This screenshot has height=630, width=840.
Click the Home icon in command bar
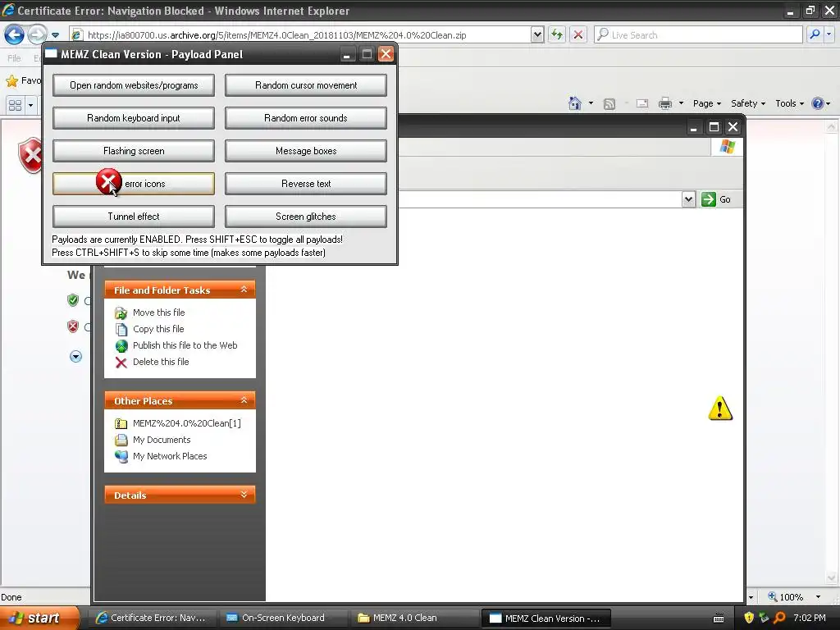[575, 103]
